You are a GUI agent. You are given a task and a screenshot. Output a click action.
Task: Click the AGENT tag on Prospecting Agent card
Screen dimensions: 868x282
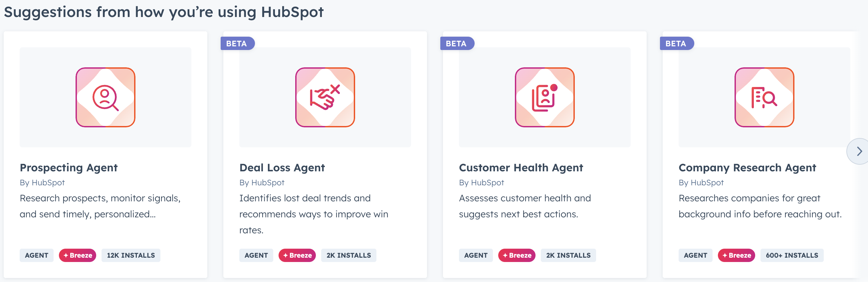(x=36, y=255)
